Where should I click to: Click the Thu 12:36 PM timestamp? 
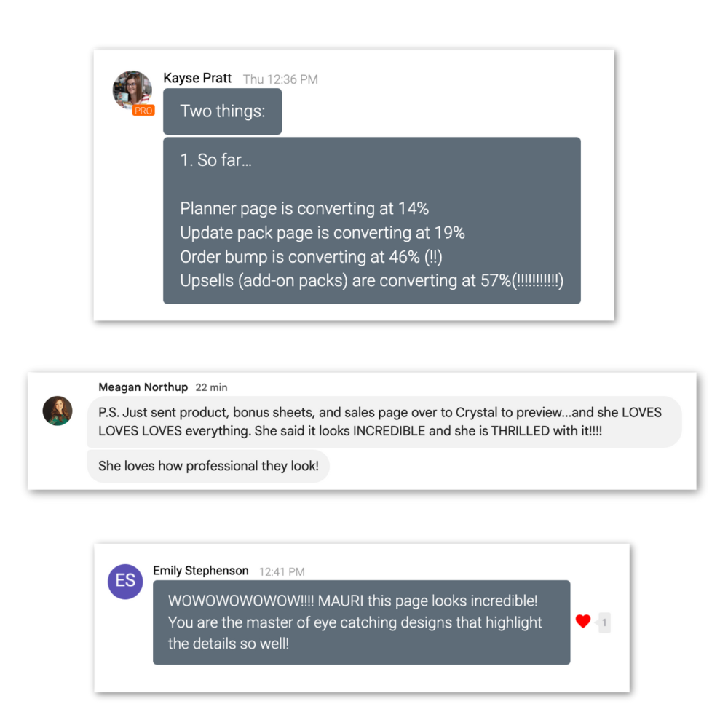280,79
